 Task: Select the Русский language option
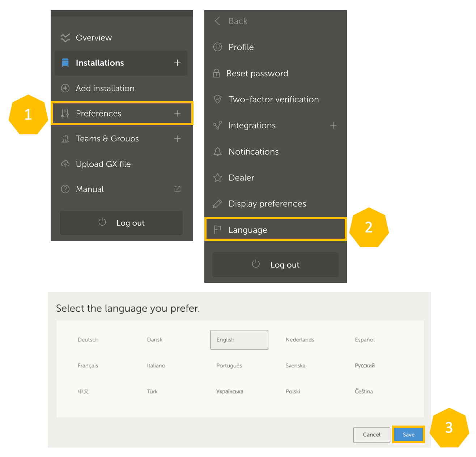click(365, 366)
